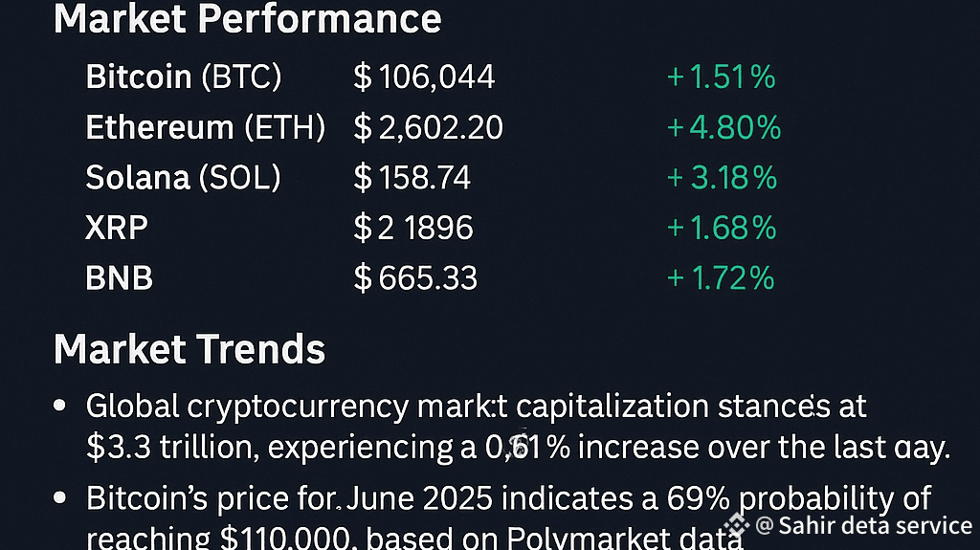The height and width of the screenshot is (550, 980).
Task: Click the watermark logo beside Sahir deta service
Action: (737, 524)
